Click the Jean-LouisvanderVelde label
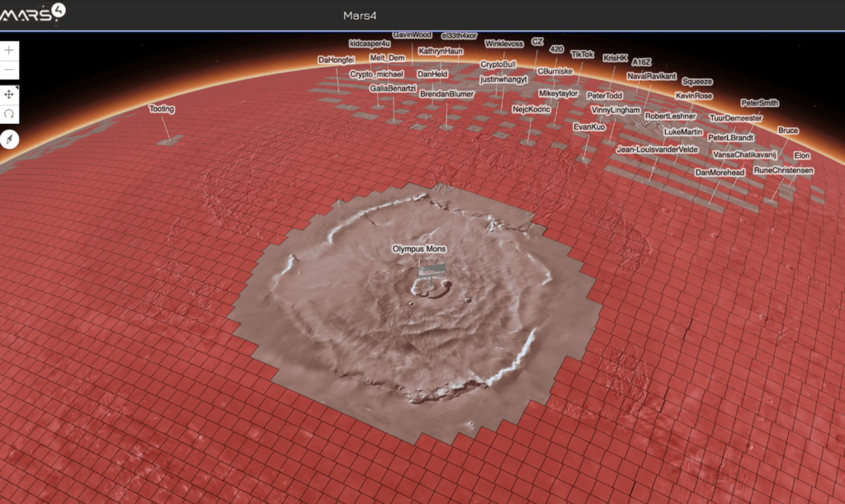Screen dimensions: 845x504 point(657,149)
